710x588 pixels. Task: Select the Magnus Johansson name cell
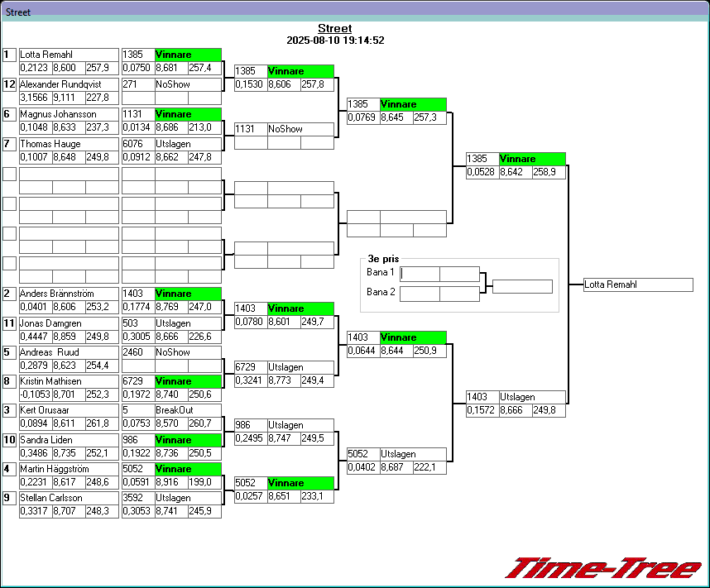coord(69,114)
